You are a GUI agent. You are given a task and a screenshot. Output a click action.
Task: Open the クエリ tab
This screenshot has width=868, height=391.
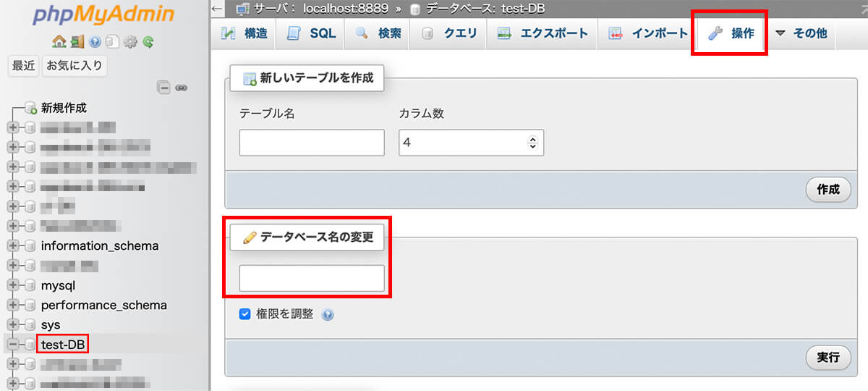tap(448, 33)
